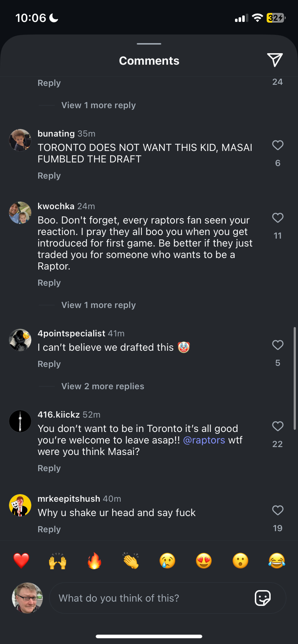298x644 pixels.
Task: Send the heart-eyes emoji reaction
Action: click(x=204, y=561)
